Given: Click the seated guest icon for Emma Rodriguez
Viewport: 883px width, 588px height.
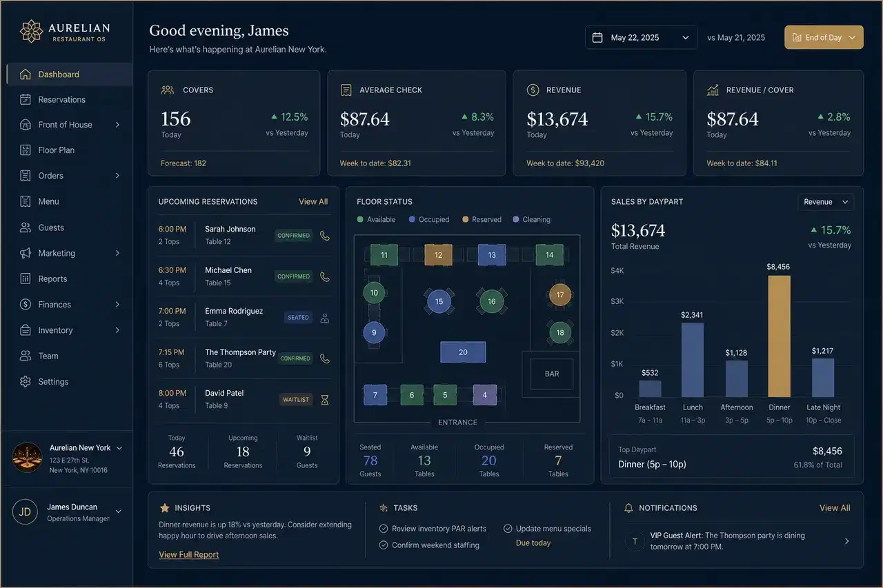Looking at the screenshot, I should [x=325, y=318].
